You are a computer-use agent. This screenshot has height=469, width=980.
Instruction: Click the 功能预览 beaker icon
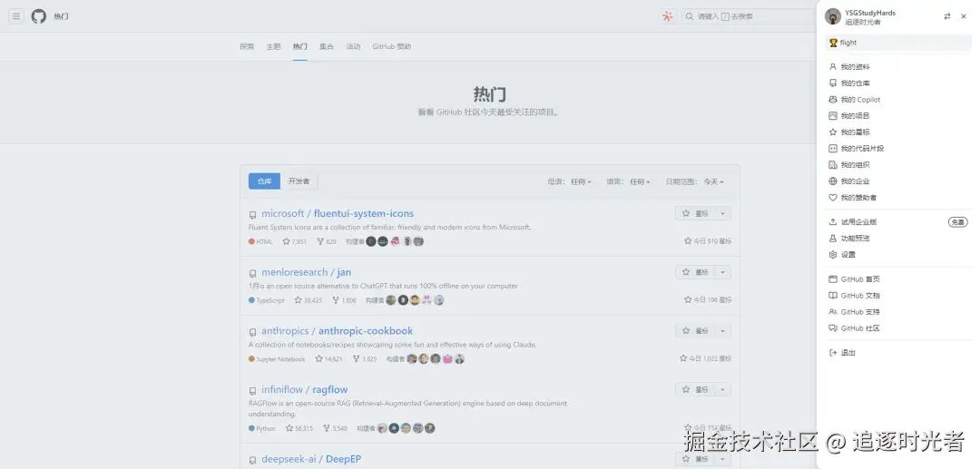pos(832,238)
